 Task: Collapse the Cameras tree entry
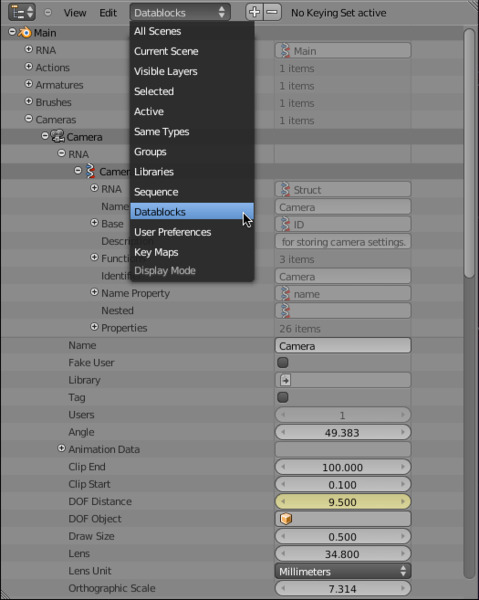29,119
